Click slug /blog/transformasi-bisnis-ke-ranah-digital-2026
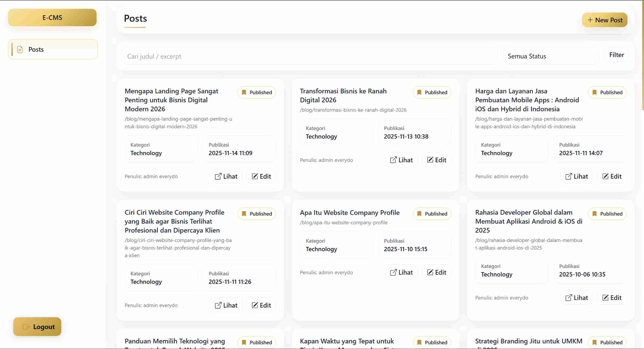The width and height of the screenshot is (644, 349). tap(353, 110)
